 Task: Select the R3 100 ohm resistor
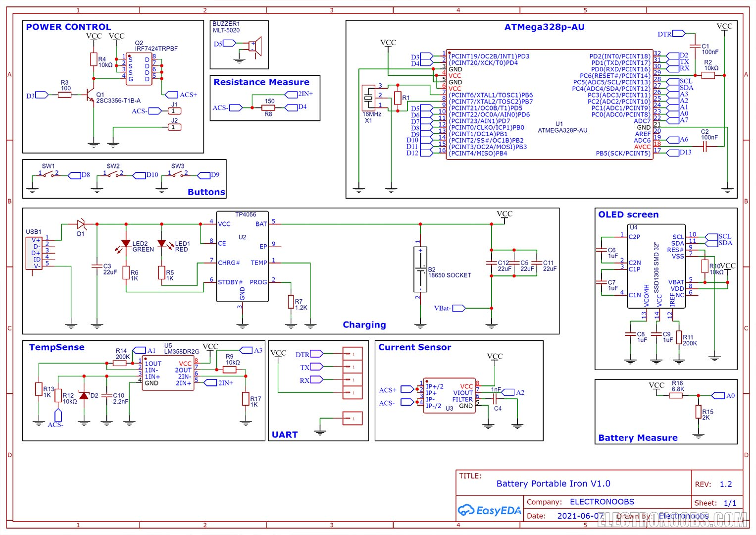[x=65, y=95]
